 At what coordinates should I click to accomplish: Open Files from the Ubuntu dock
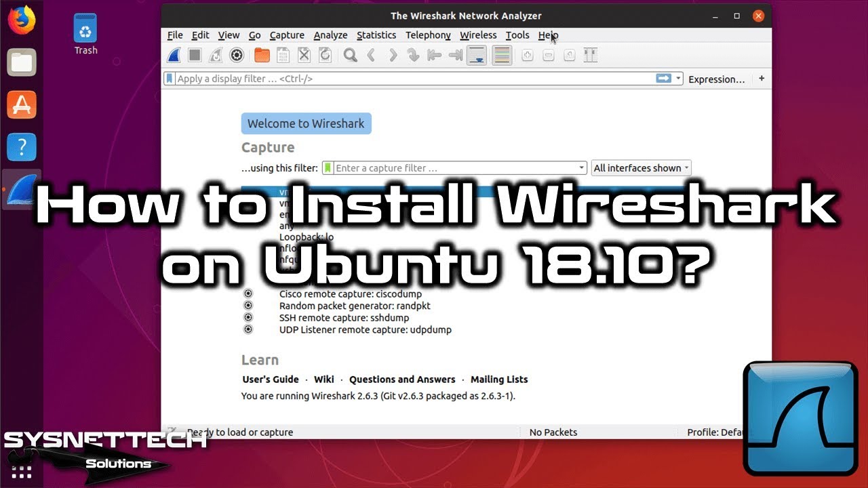point(22,63)
